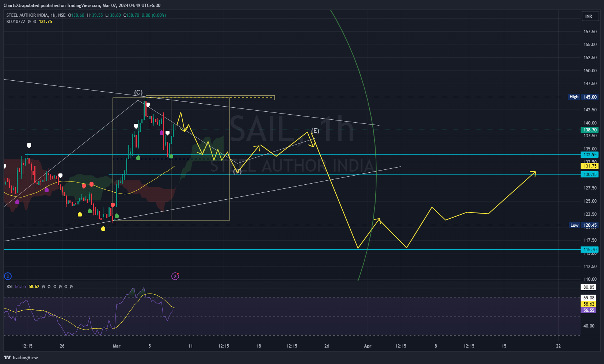Click the 150.00 price scale label
The image size is (604, 364).
click(x=590, y=71)
